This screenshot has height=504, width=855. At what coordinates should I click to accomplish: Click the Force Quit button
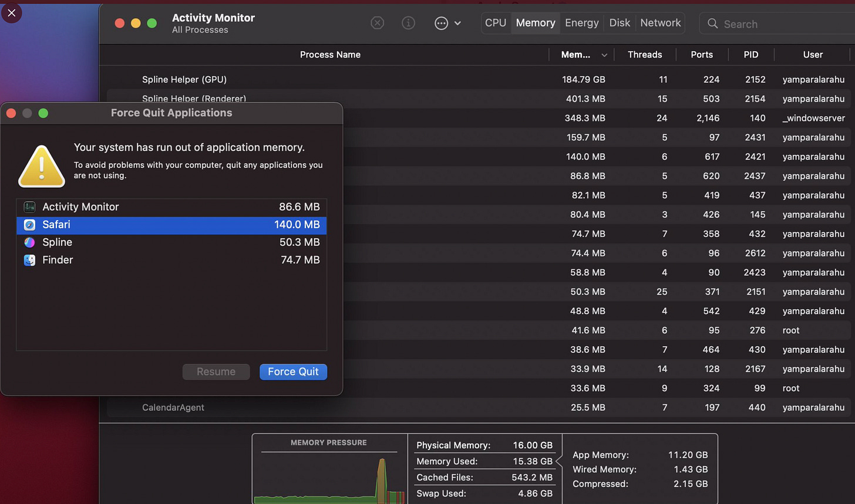point(293,372)
